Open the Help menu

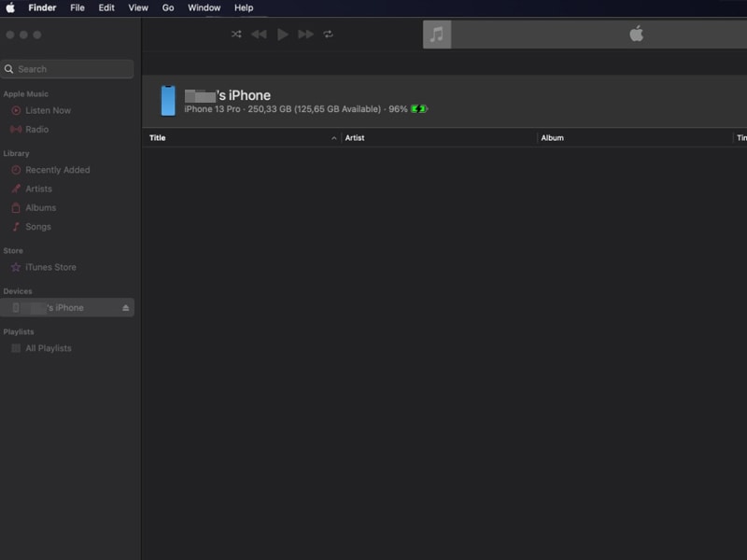(x=244, y=8)
